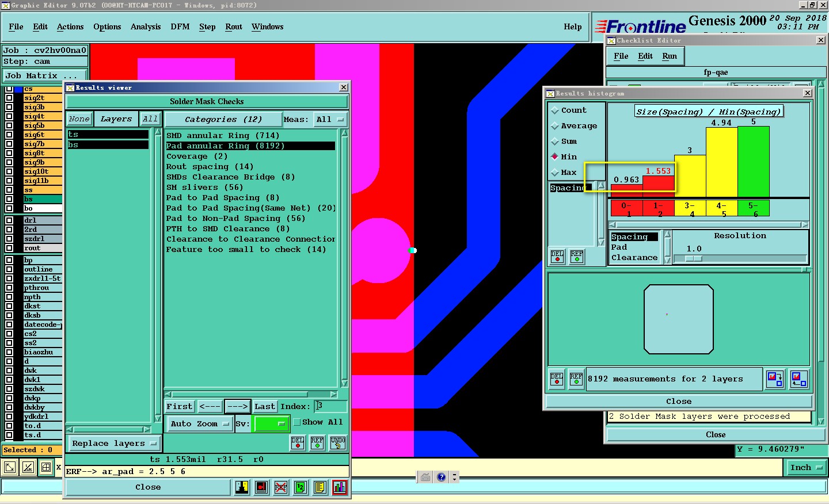Screen dimensions: 829x504
Task: Click the angle measure tool icon
Action: point(28,467)
